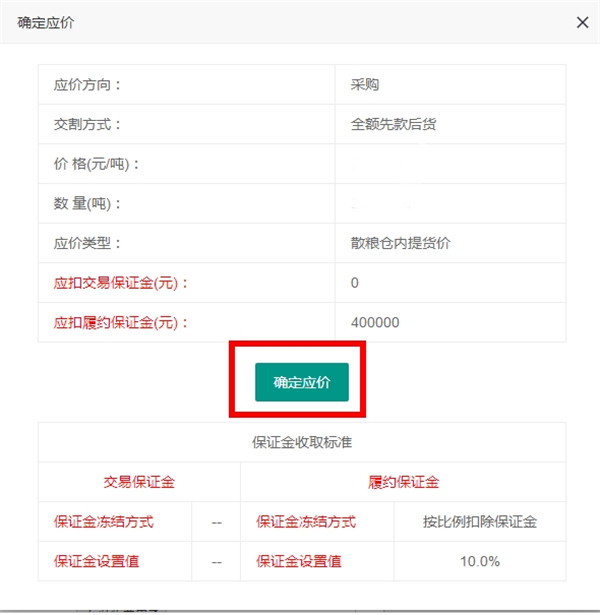Select the 全额先款后货 value text
This screenshot has width=600, height=615.
pos(394,125)
